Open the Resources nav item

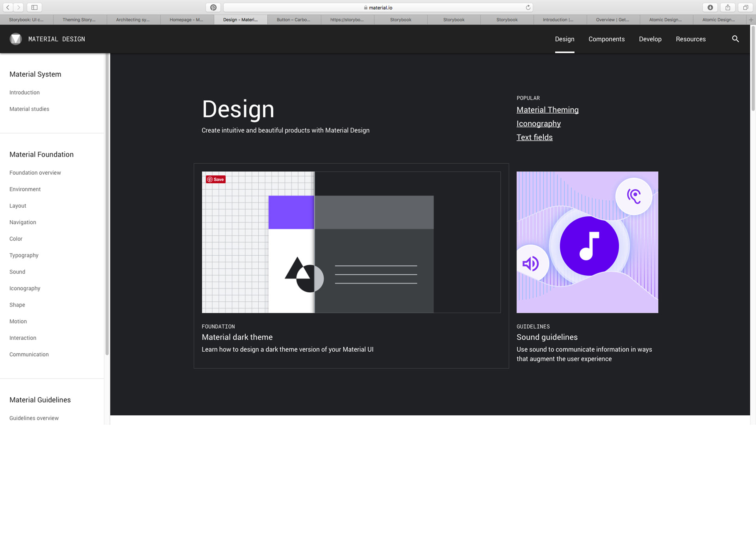[x=691, y=39]
